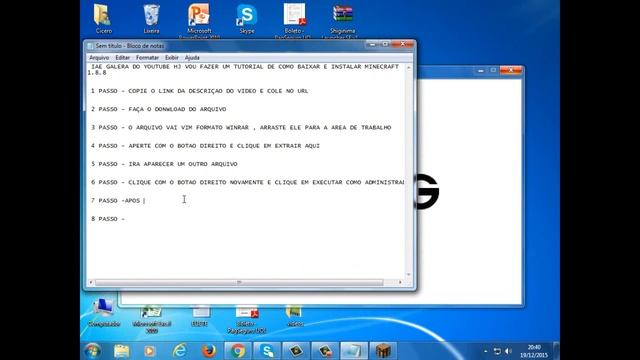Open the Formatar menu
This screenshot has width=640, height=360.
point(147,58)
